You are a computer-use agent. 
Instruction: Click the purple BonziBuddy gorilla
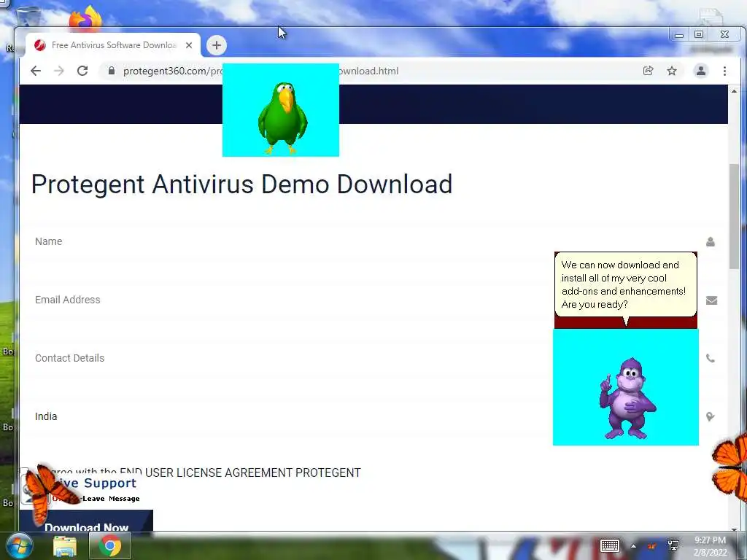click(x=627, y=399)
